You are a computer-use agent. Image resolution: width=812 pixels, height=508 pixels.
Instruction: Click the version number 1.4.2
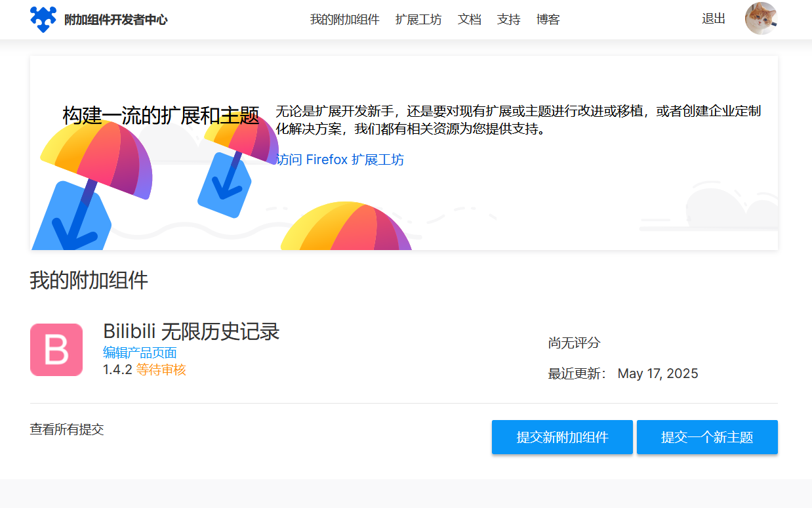coord(118,370)
